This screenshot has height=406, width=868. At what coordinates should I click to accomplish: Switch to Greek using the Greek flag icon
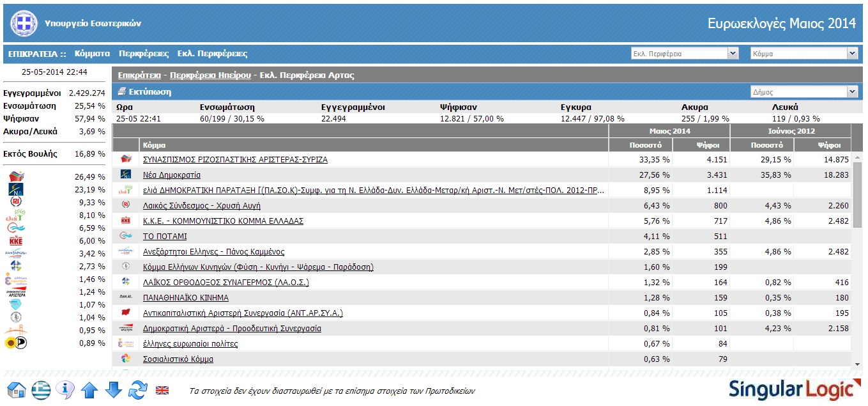click(x=42, y=389)
